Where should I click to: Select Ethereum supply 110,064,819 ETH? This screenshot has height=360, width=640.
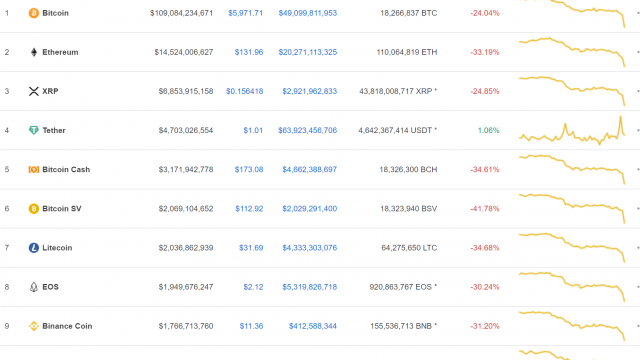click(x=407, y=52)
